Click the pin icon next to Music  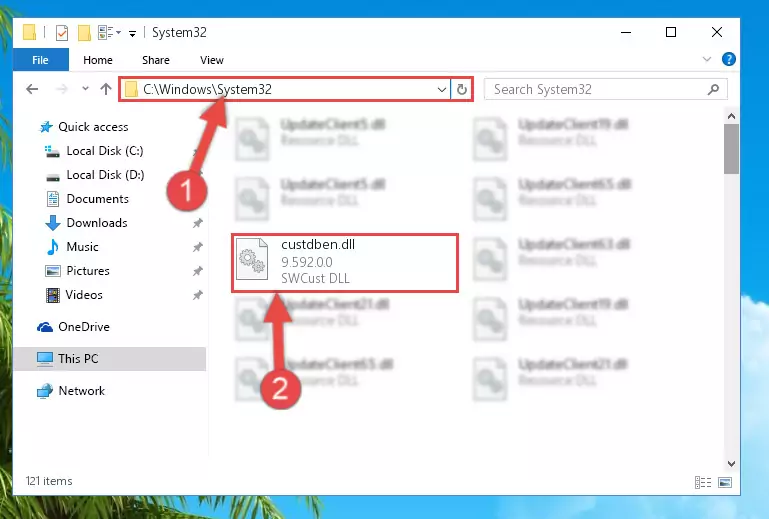click(198, 247)
